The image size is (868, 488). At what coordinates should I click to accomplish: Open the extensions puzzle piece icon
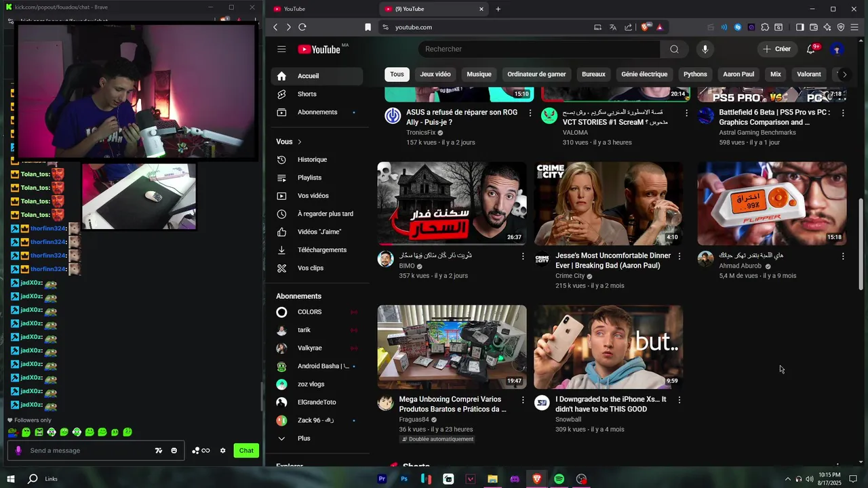pyautogui.click(x=765, y=27)
